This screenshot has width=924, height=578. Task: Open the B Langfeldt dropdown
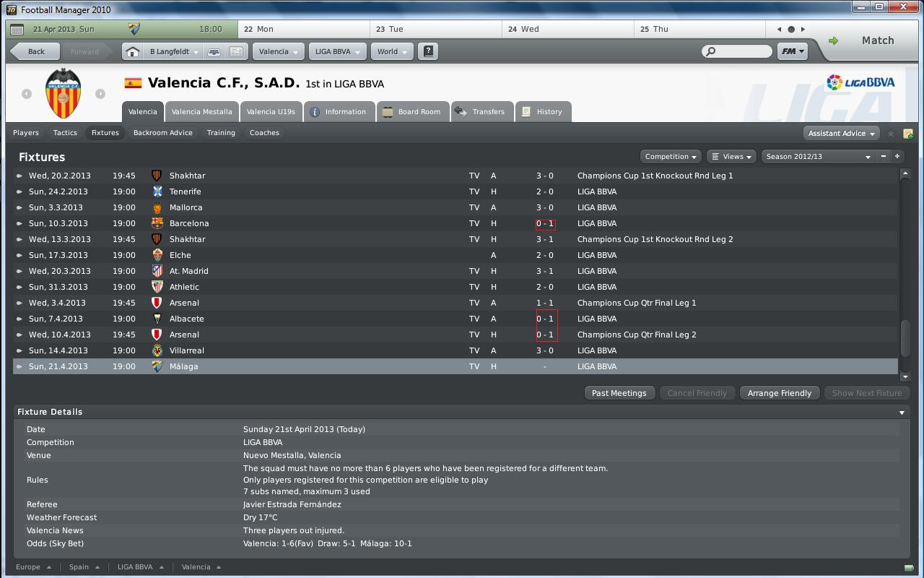click(173, 52)
